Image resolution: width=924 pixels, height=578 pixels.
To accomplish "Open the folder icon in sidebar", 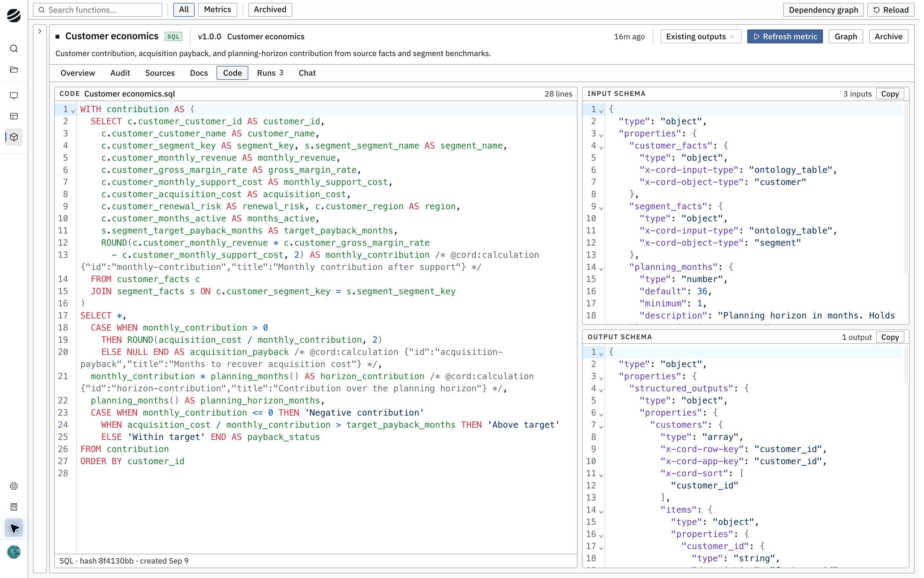I will click(x=14, y=70).
